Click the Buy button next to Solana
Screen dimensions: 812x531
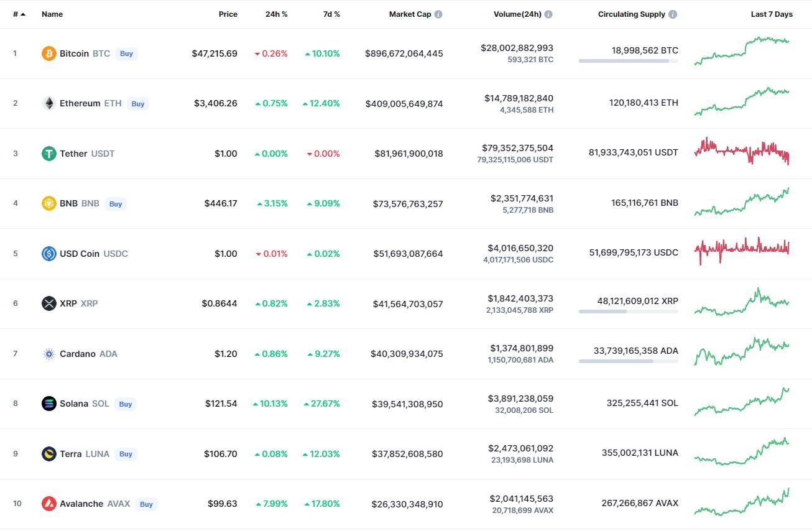[x=126, y=404]
